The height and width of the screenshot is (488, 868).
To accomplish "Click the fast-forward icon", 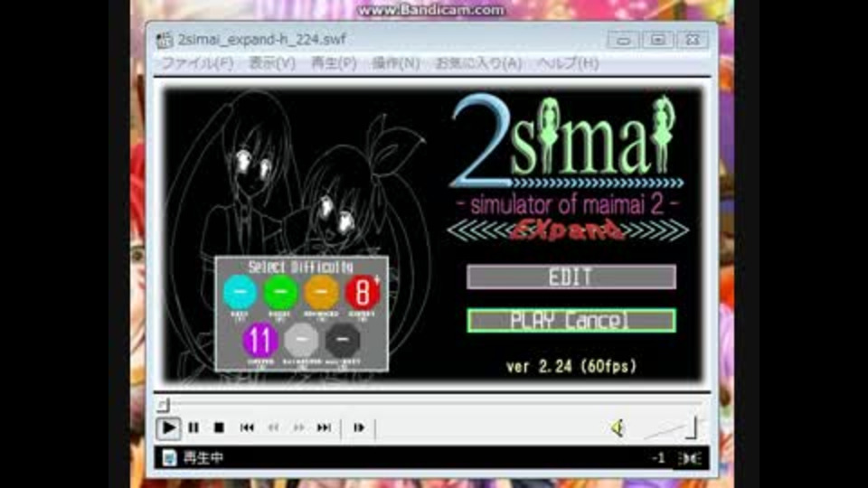I will [x=299, y=427].
